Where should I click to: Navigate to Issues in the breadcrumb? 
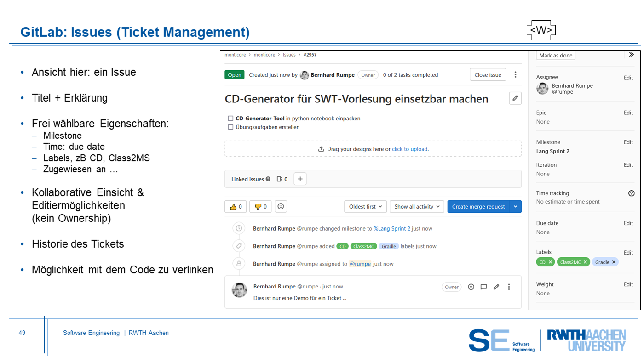tap(289, 55)
